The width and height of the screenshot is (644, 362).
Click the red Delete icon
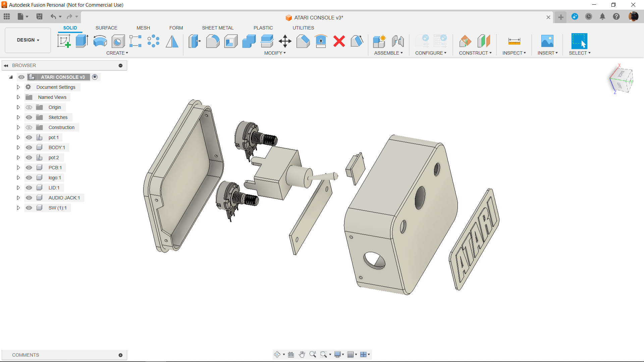point(339,41)
